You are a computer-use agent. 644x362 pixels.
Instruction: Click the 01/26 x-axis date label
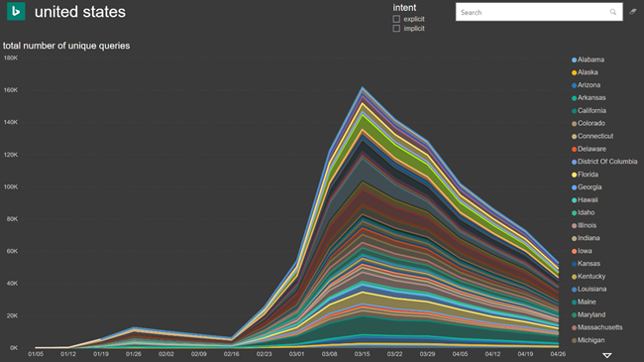pyautogui.click(x=134, y=354)
